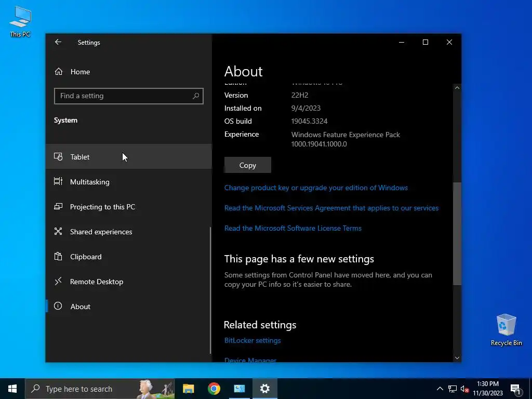The height and width of the screenshot is (399, 532).
Task: Click the System section heading
Action: tap(65, 120)
